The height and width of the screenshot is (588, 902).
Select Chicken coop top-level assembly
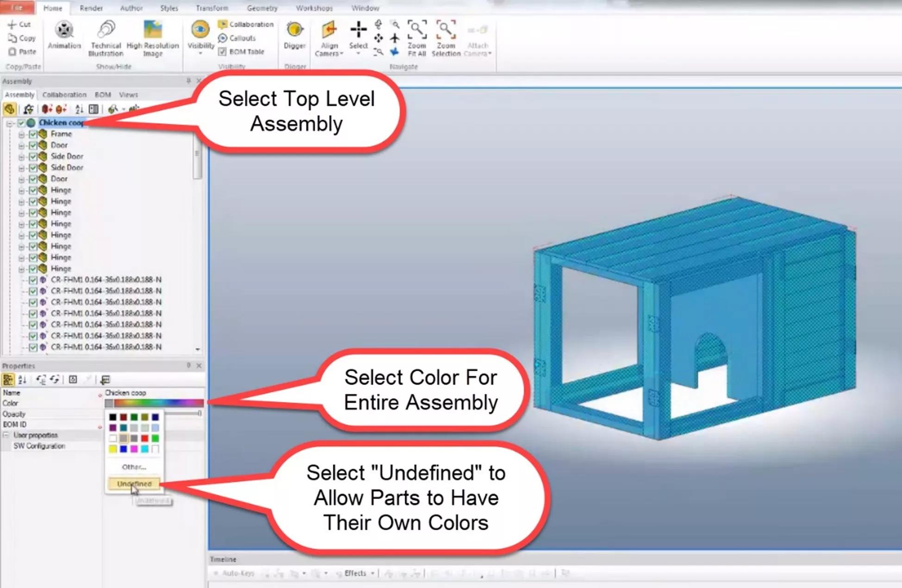61,123
